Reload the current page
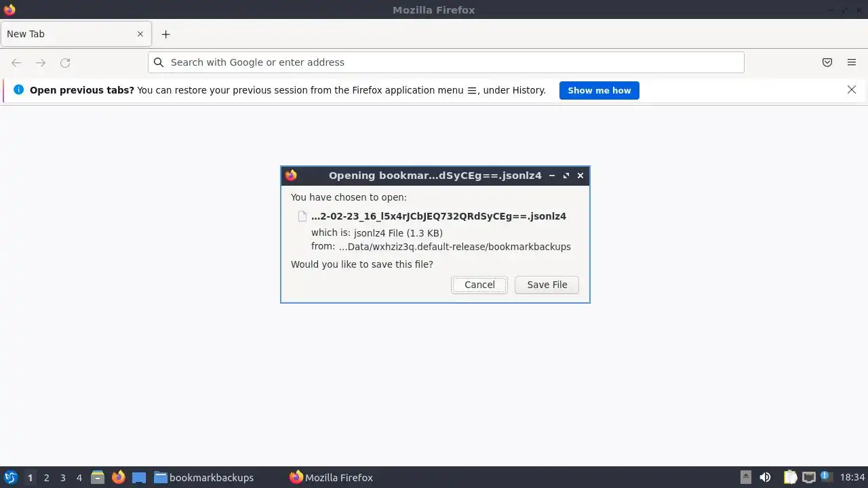The image size is (868, 488). click(65, 62)
